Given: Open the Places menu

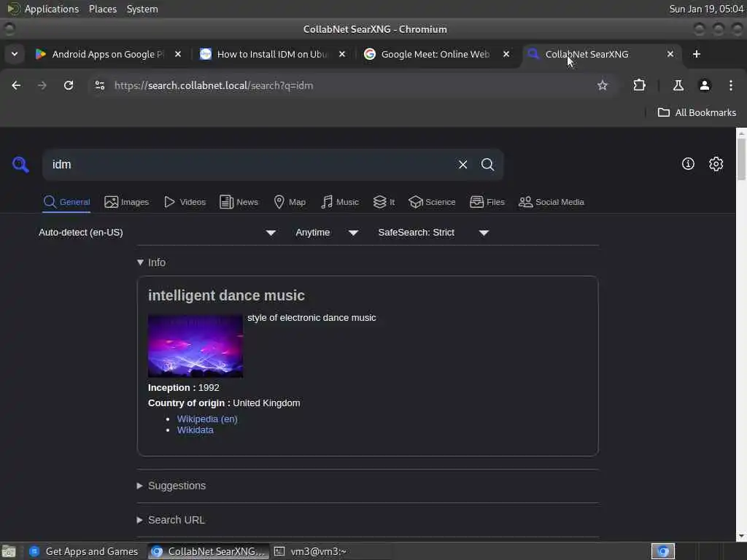Looking at the screenshot, I should pyautogui.click(x=102, y=9).
